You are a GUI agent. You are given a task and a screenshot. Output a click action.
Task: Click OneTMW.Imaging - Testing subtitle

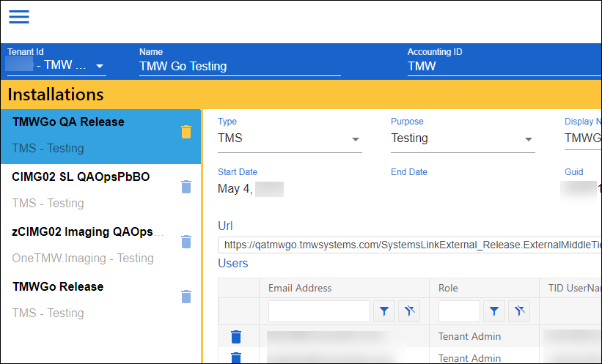click(x=83, y=258)
